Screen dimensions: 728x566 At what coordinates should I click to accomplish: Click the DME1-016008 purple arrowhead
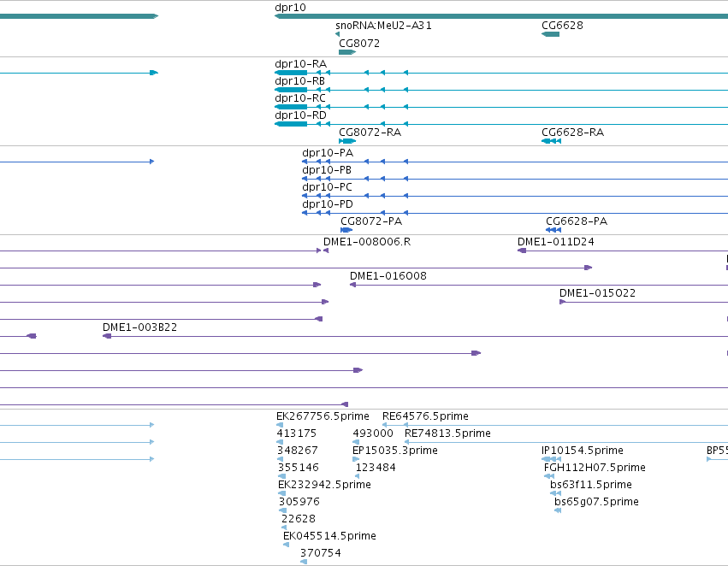352,285
